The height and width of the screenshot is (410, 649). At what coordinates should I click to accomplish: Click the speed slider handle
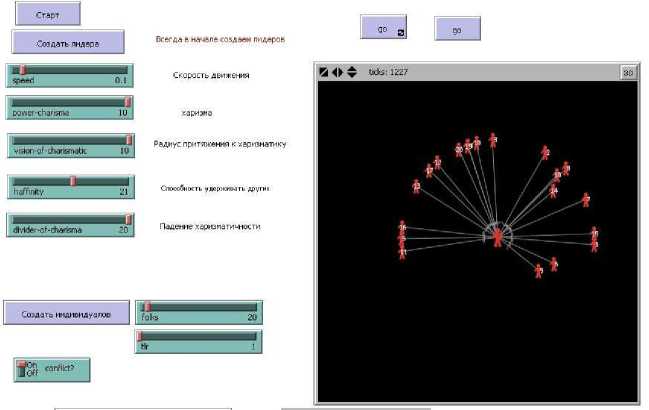click(x=23, y=70)
